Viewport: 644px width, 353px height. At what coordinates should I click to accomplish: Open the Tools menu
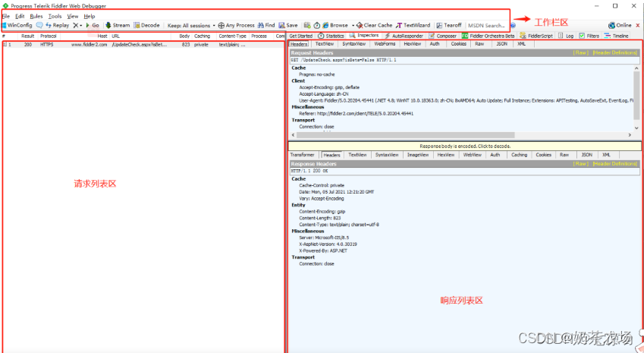(x=55, y=16)
